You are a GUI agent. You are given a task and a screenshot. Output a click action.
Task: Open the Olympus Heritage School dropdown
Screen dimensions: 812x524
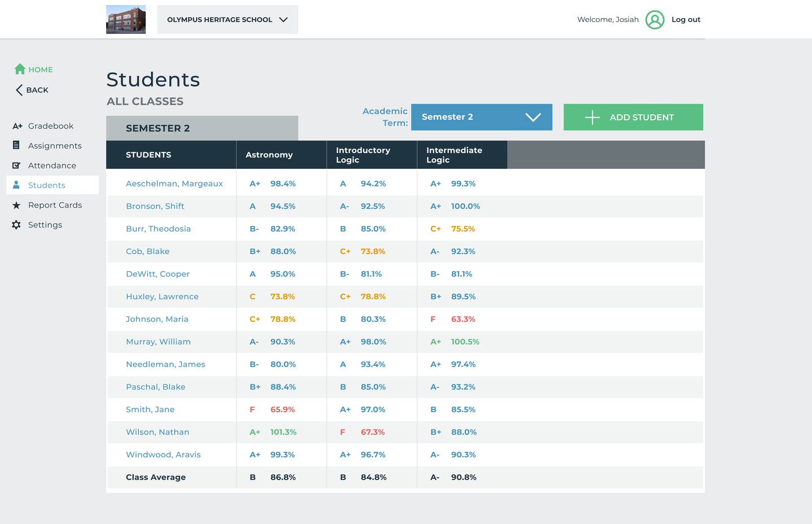point(227,20)
